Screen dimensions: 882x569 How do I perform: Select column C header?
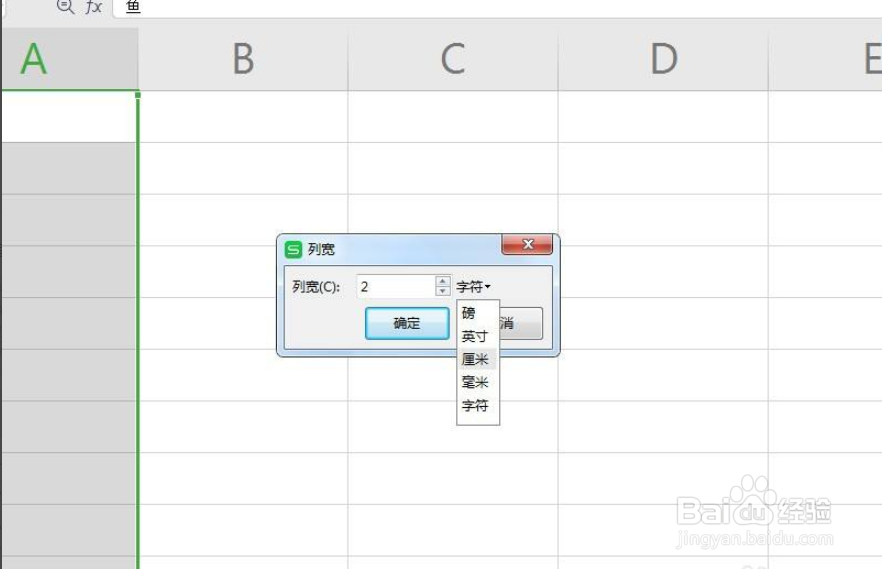coord(453,60)
